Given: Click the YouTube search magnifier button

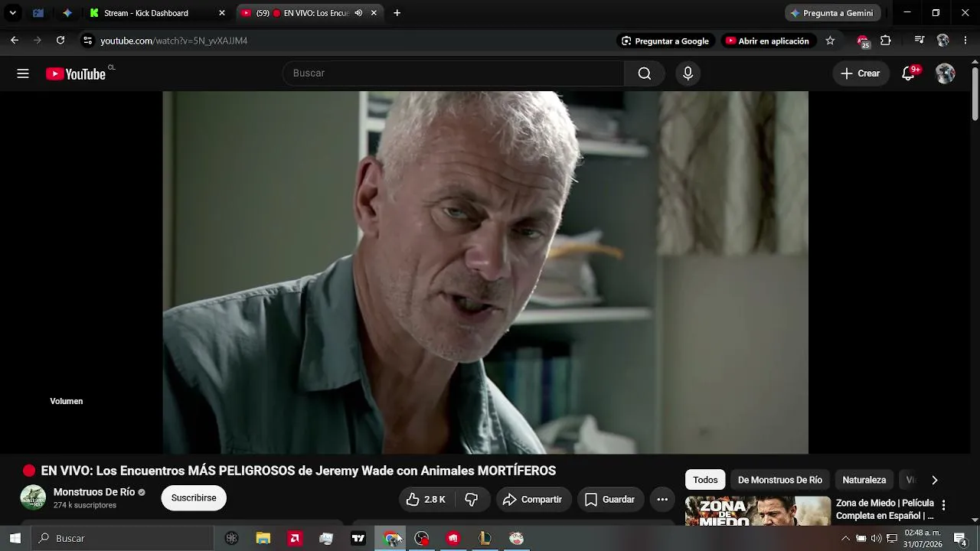Looking at the screenshot, I should click(x=645, y=73).
